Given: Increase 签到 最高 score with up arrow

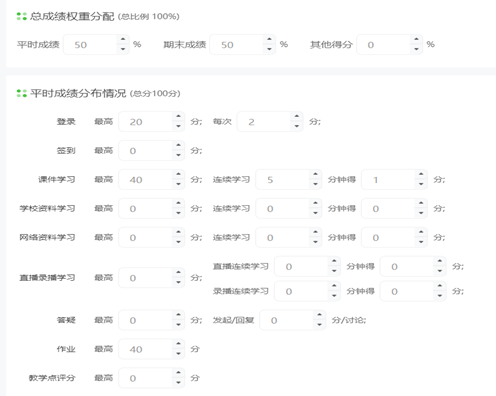Looking at the screenshot, I should (x=178, y=146).
